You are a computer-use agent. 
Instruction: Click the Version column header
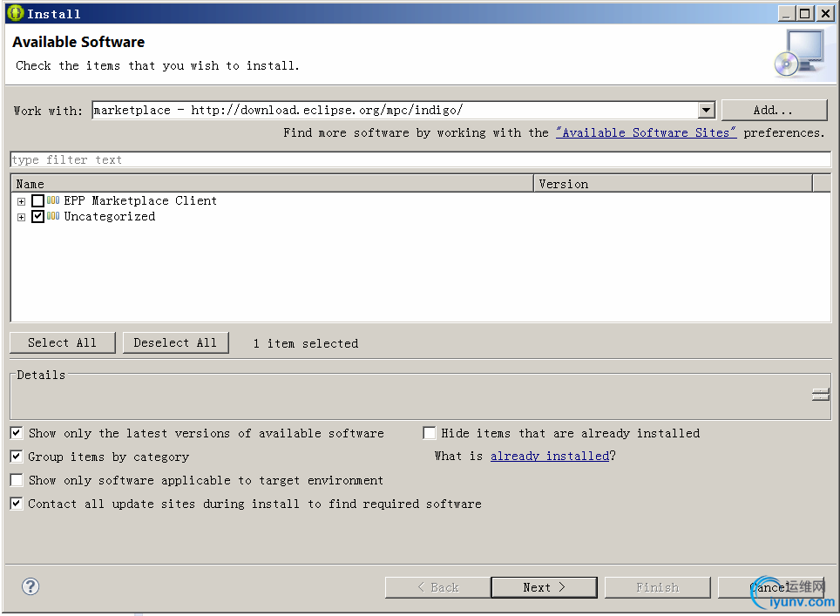[673, 184]
